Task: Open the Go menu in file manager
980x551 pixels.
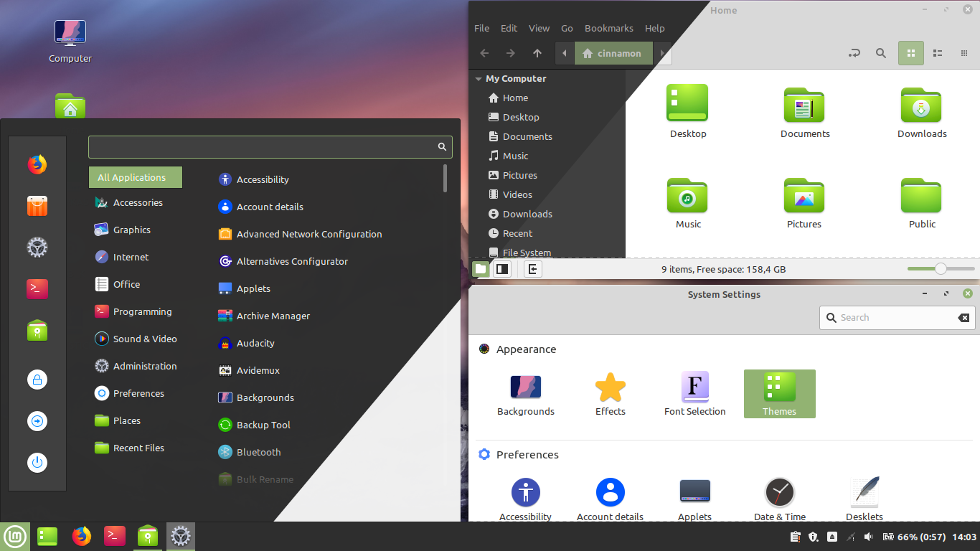Action: (x=567, y=28)
